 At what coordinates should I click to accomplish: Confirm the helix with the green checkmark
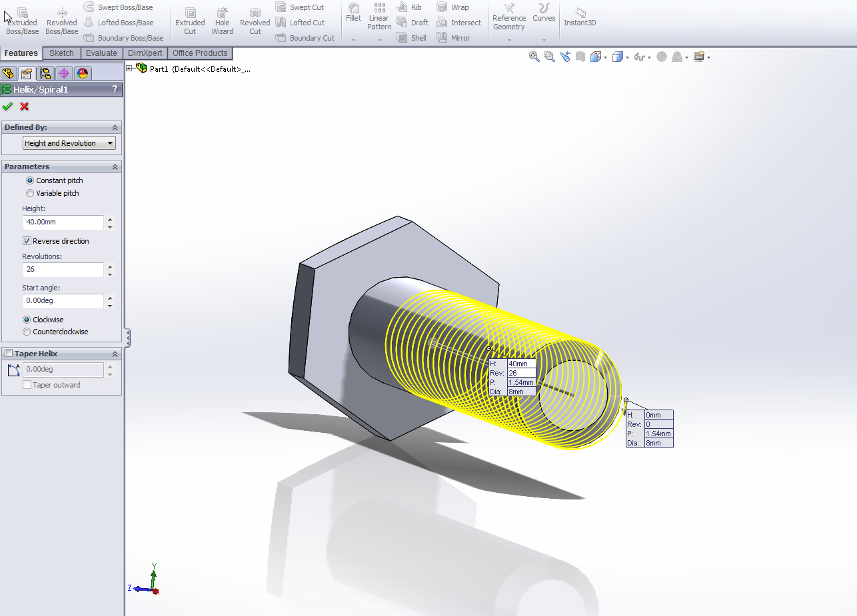8,106
